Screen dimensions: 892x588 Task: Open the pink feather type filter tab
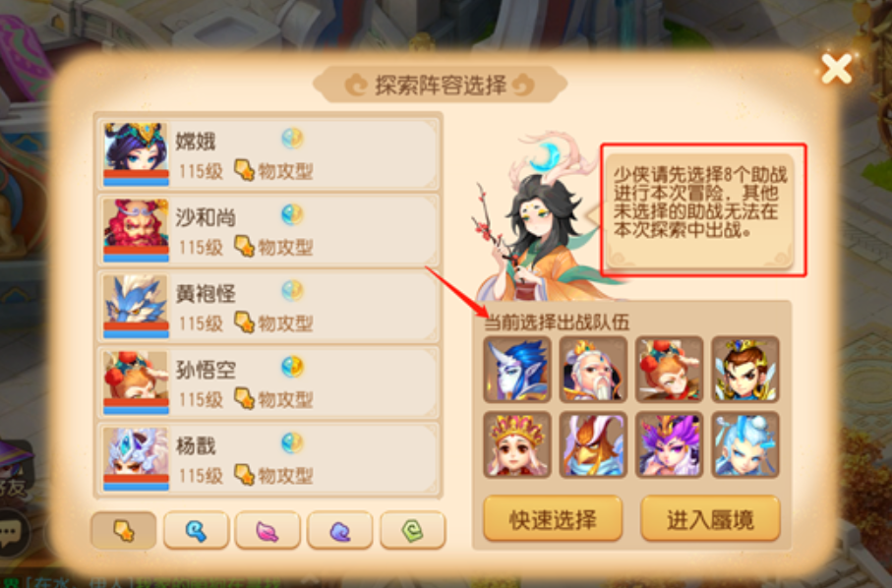coord(268,530)
